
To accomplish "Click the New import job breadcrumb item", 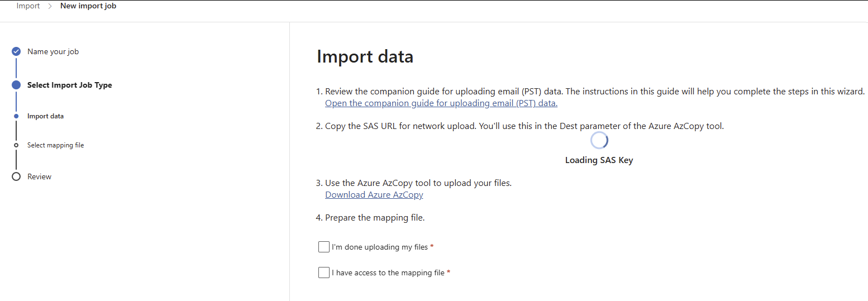I will coord(88,6).
